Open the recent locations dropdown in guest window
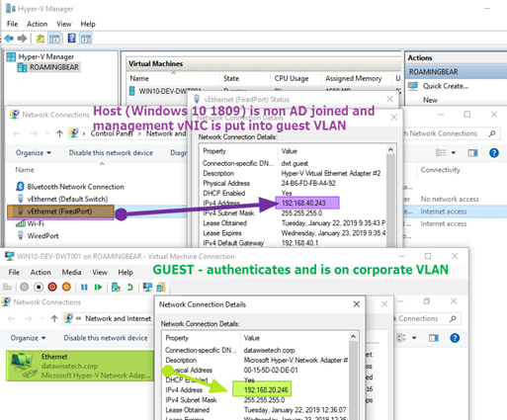 (42, 318)
